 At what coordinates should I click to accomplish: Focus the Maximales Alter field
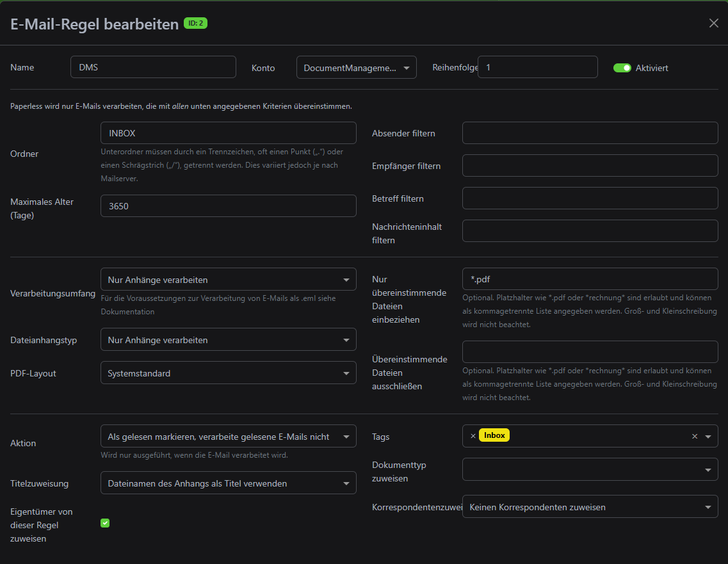point(228,206)
